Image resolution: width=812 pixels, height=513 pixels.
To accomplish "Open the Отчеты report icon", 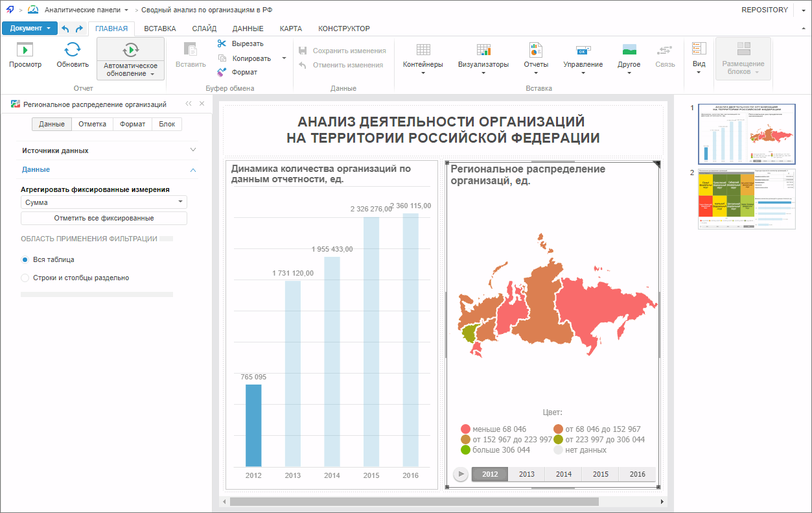I will [x=536, y=50].
